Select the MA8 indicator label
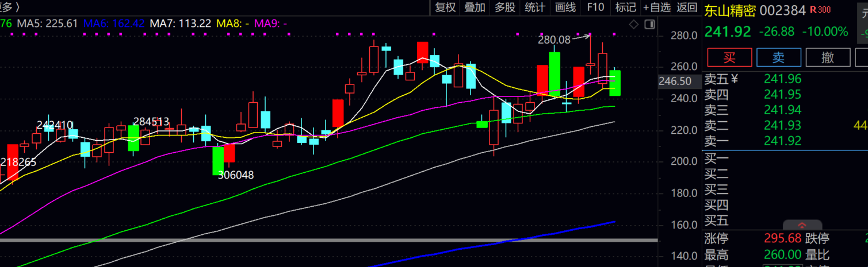The height and width of the screenshot is (267, 868). (232, 24)
